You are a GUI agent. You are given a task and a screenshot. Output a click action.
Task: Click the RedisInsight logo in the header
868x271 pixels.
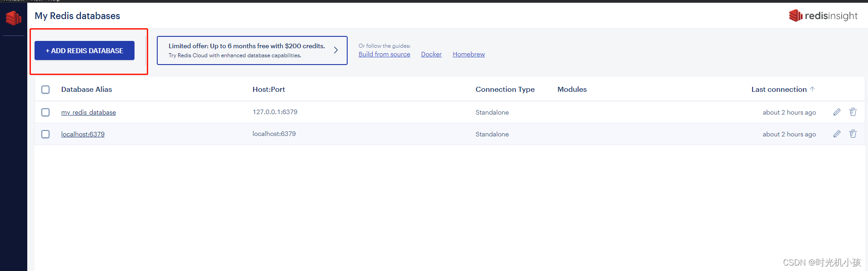coord(823,15)
